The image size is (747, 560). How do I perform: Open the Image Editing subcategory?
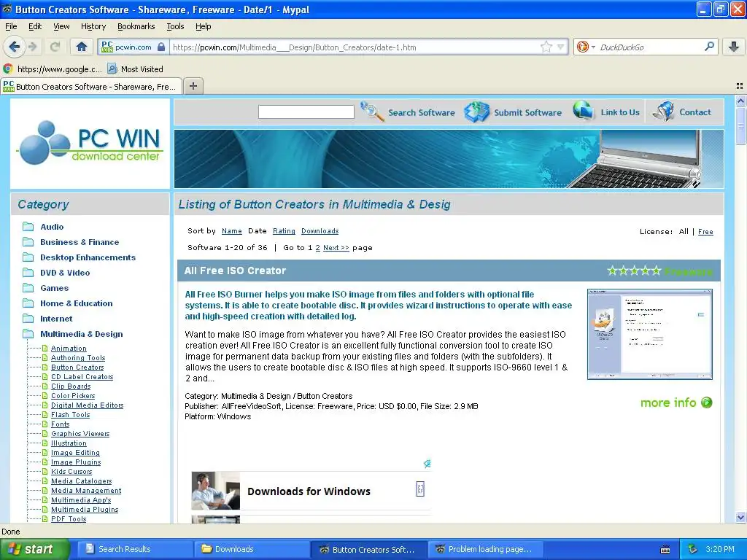tap(75, 452)
